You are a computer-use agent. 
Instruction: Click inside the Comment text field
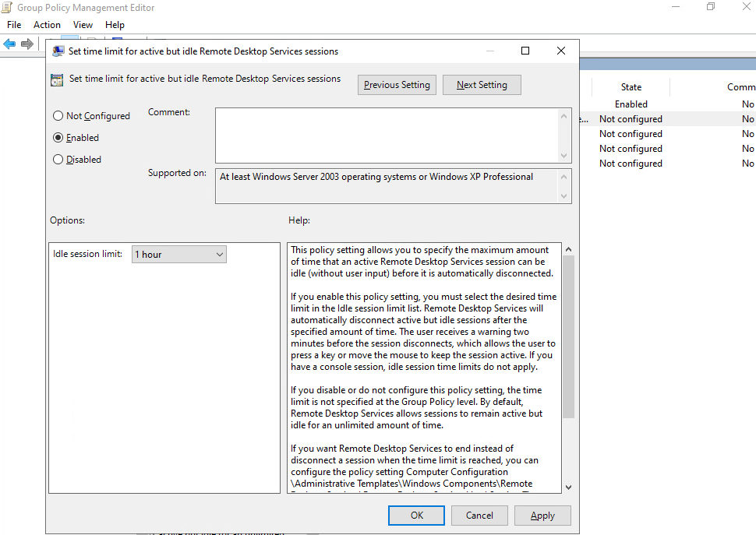point(386,135)
